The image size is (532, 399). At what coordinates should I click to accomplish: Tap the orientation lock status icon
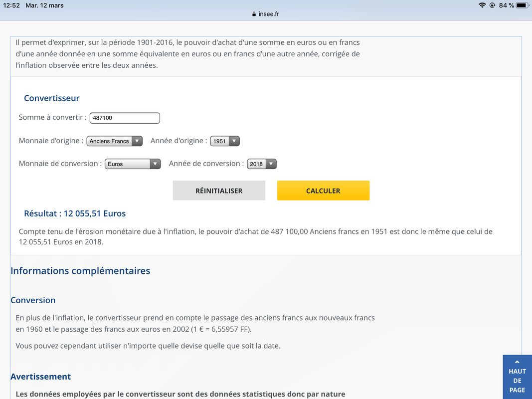tap(492, 5)
